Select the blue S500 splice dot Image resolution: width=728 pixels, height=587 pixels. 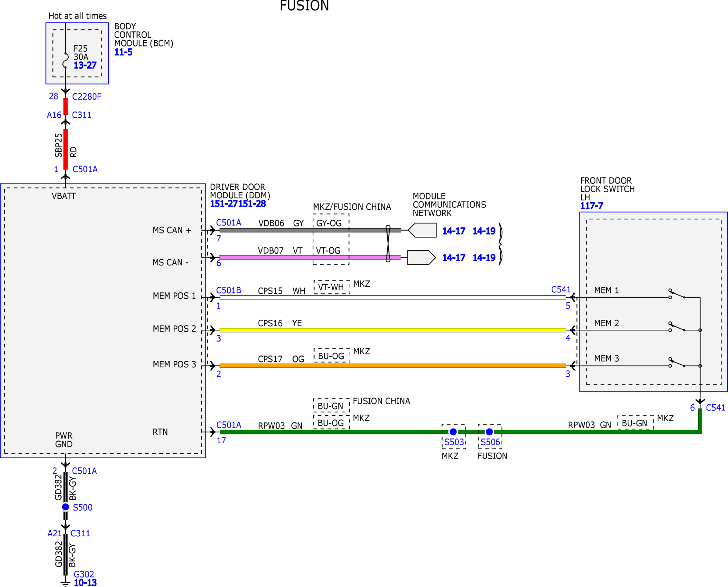coord(66,507)
